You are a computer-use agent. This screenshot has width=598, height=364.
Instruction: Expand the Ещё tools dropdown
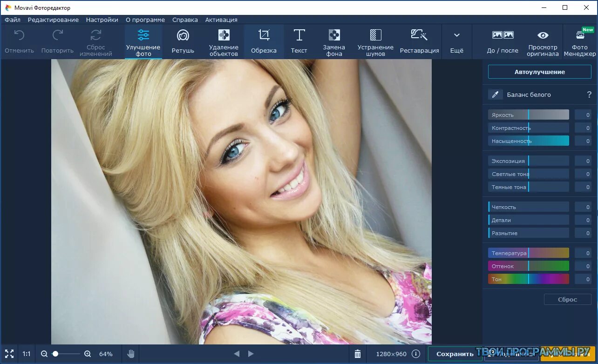coord(457,41)
